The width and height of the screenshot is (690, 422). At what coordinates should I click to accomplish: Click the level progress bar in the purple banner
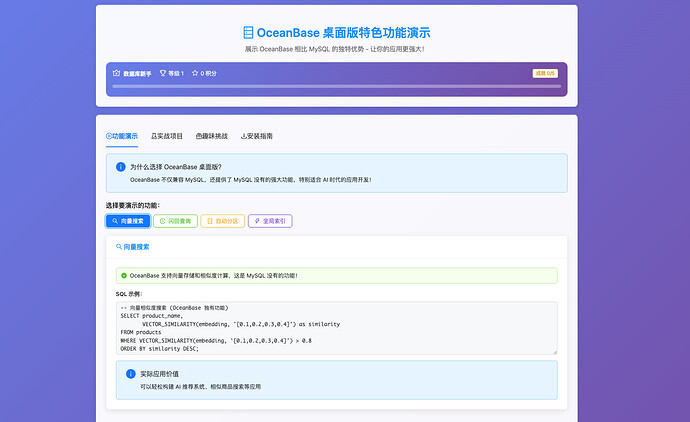pos(337,86)
